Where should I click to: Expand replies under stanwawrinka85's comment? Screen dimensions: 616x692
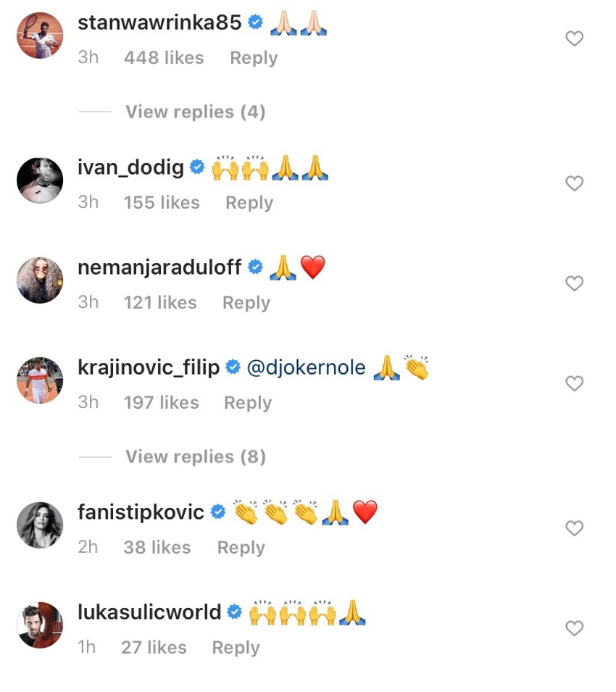point(195,112)
